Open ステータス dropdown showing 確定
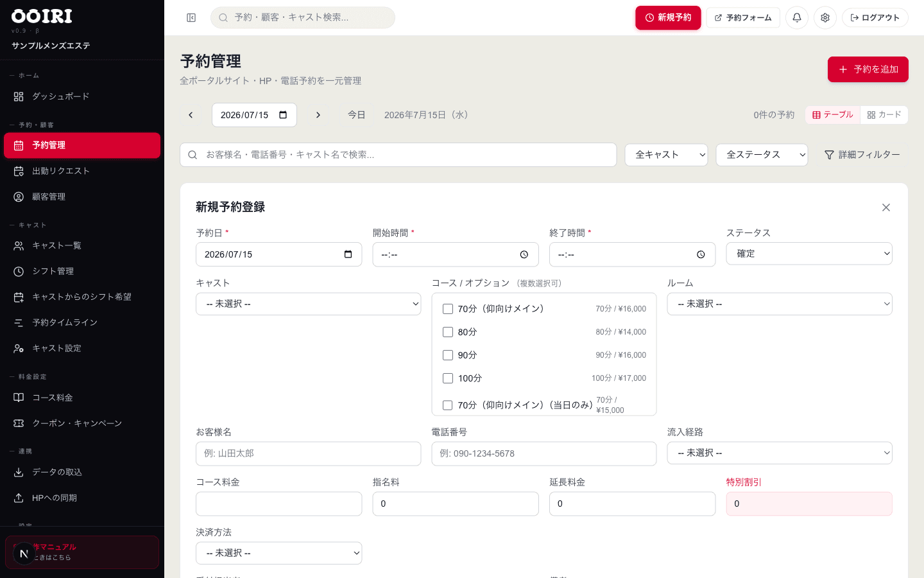924x578 pixels. [809, 254]
